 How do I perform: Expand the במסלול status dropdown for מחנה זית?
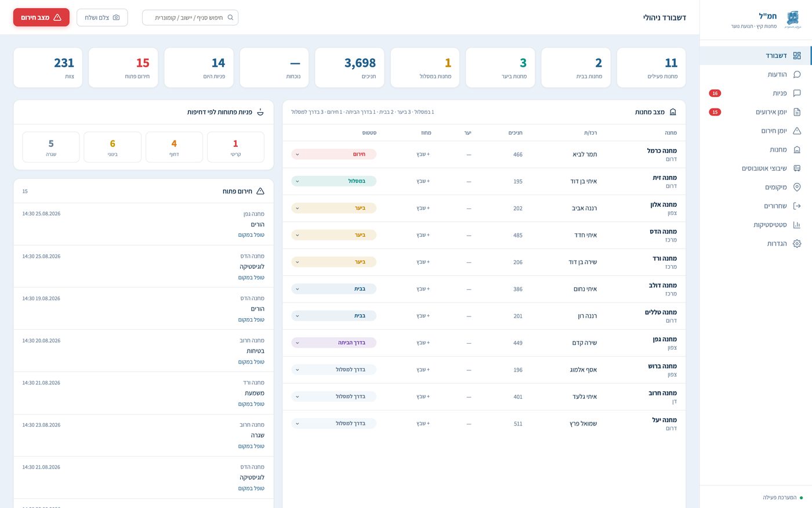point(334,181)
